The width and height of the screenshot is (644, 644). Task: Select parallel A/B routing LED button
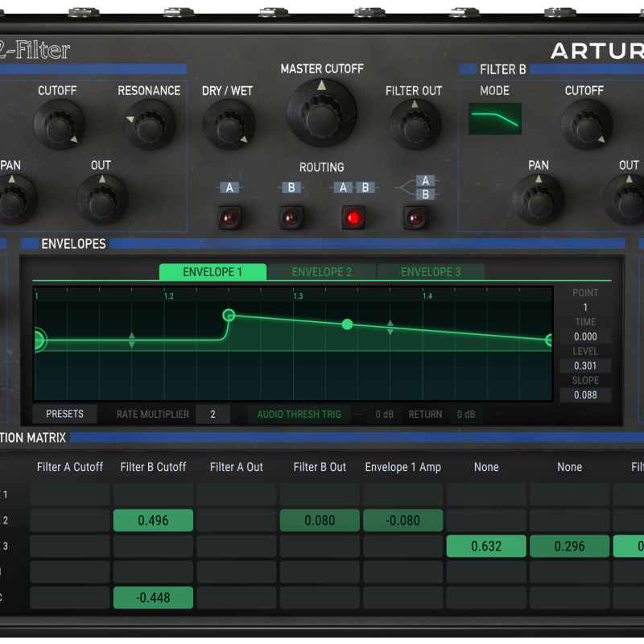point(415,217)
